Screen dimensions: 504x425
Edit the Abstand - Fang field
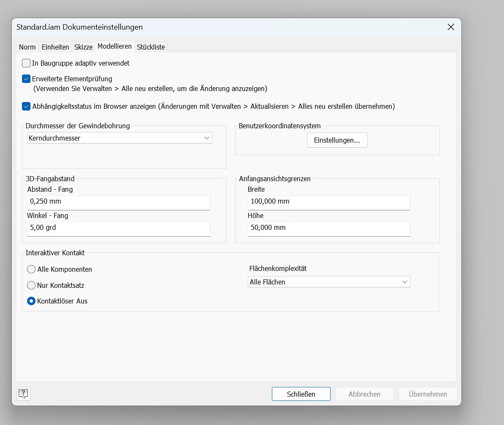[119, 203]
